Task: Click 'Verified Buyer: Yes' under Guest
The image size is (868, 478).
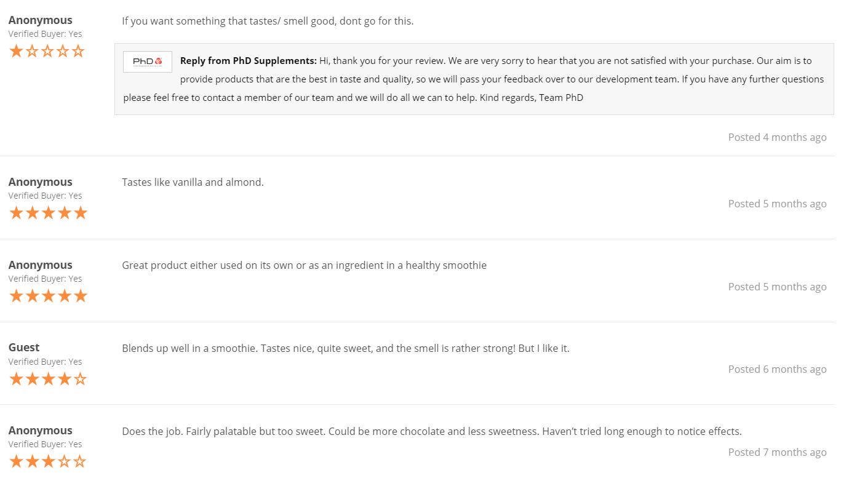Action: [x=45, y=362]
